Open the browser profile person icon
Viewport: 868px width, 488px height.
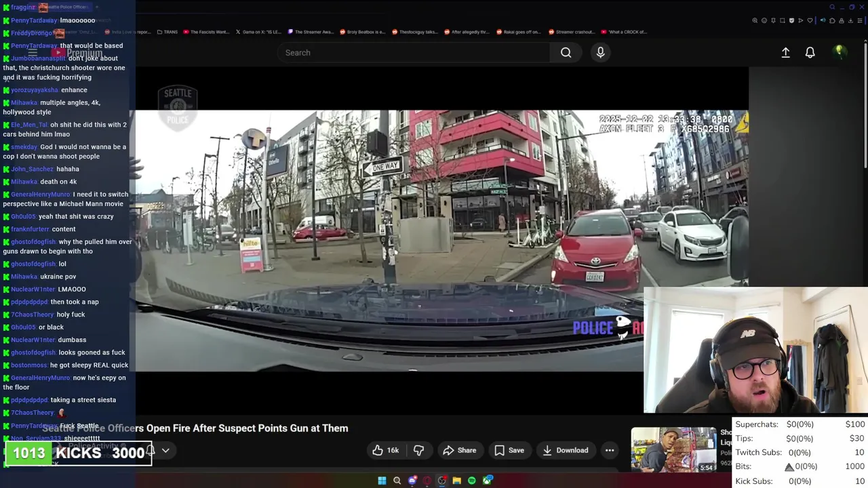tap(842, 20)
